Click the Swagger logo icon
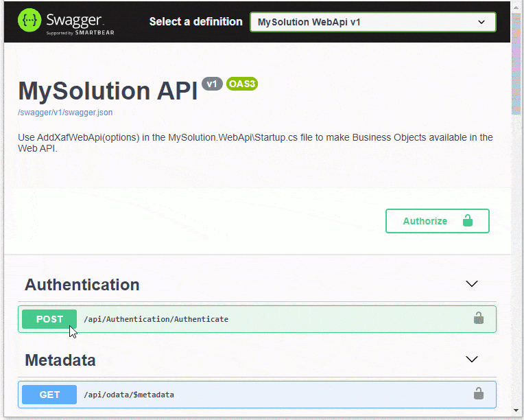Image resolution: width=524 pixels, height=420 pixels. [x=29, y=21]
